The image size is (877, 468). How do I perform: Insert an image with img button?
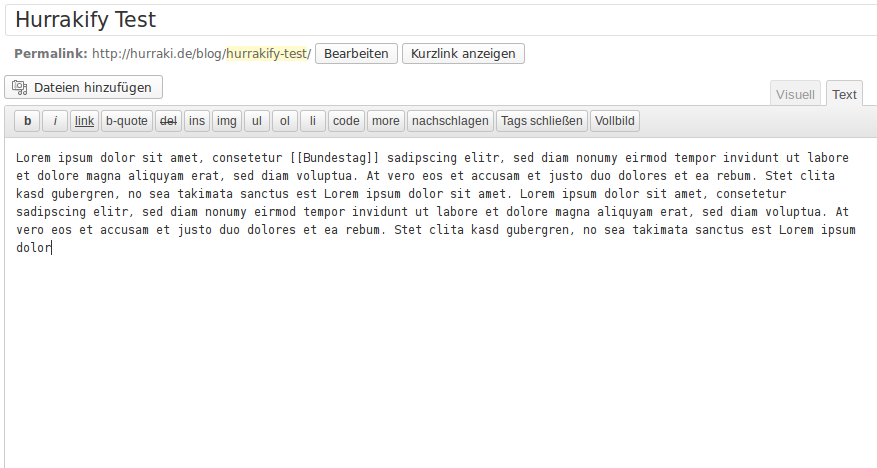point(227,121)
